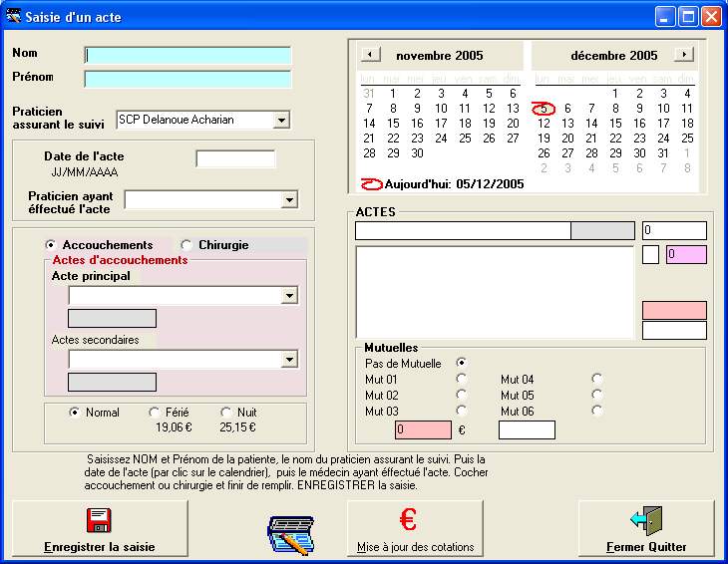Click the grey field under Actes secondaires

pos(112,383)
